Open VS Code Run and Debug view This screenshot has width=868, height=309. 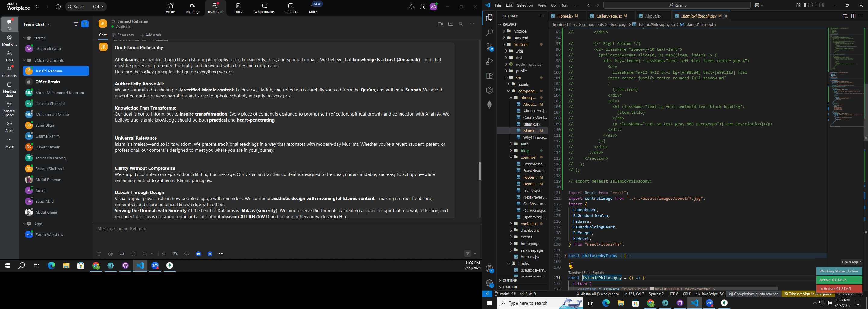point(489,61)
